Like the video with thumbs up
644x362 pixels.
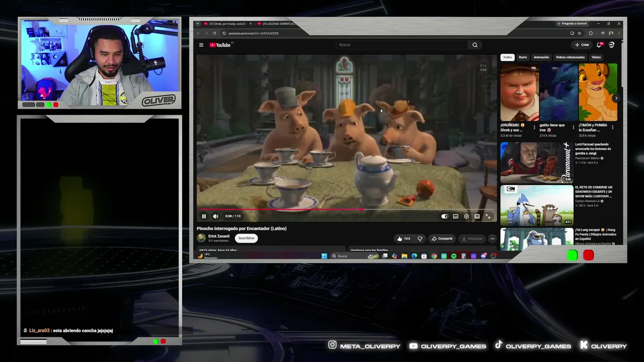coord(404,238)
